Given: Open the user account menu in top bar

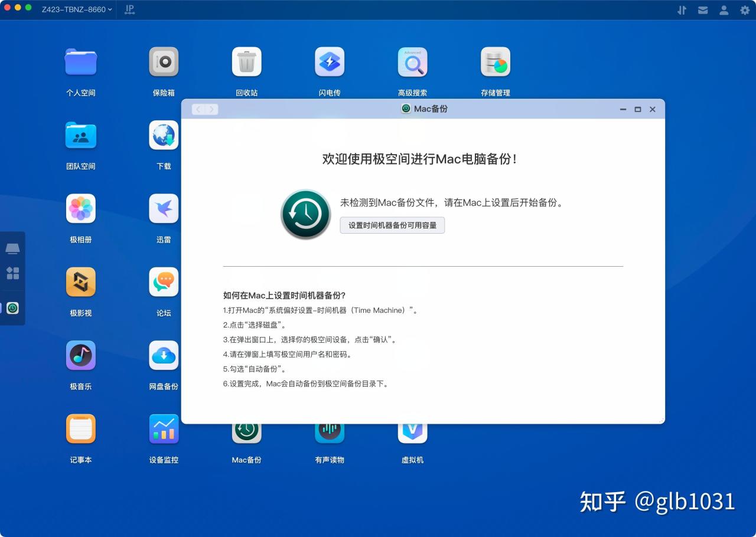Looking at the screenshot, I should (724, 9).
